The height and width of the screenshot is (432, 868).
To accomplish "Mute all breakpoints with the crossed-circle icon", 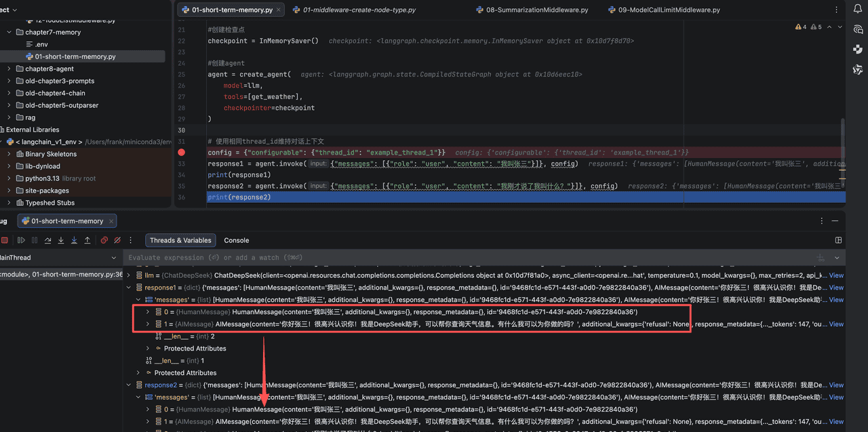I will pos(117,241).
